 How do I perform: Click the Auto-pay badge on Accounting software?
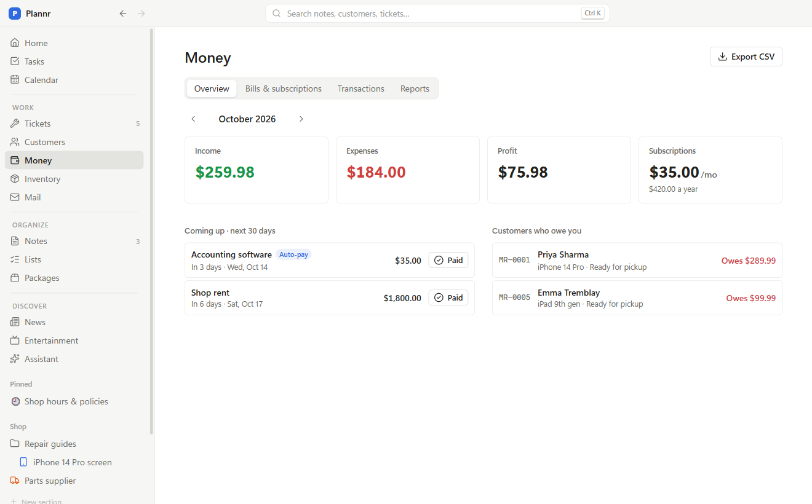pos(294,254)
